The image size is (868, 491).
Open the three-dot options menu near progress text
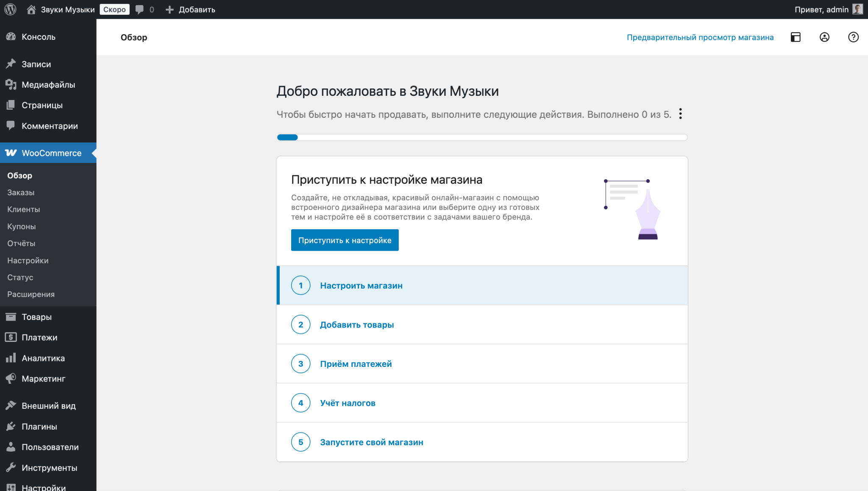pos(681,114)
